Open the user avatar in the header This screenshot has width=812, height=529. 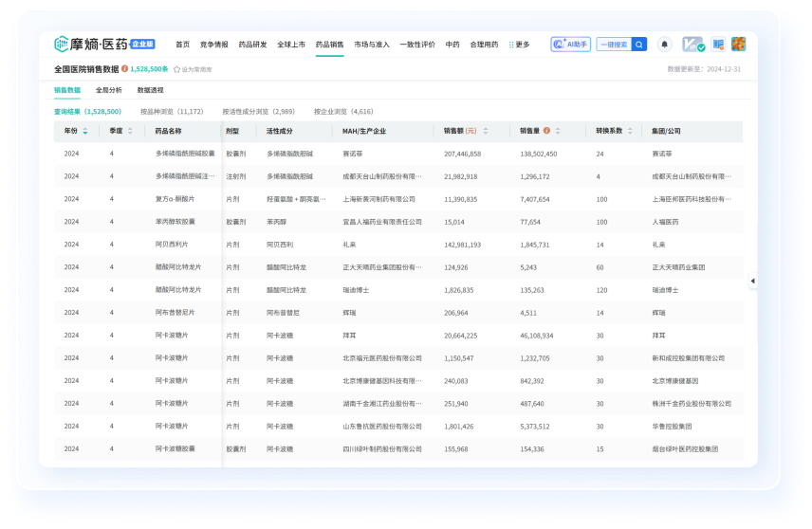pyautogui.click(x=738, y=45)
